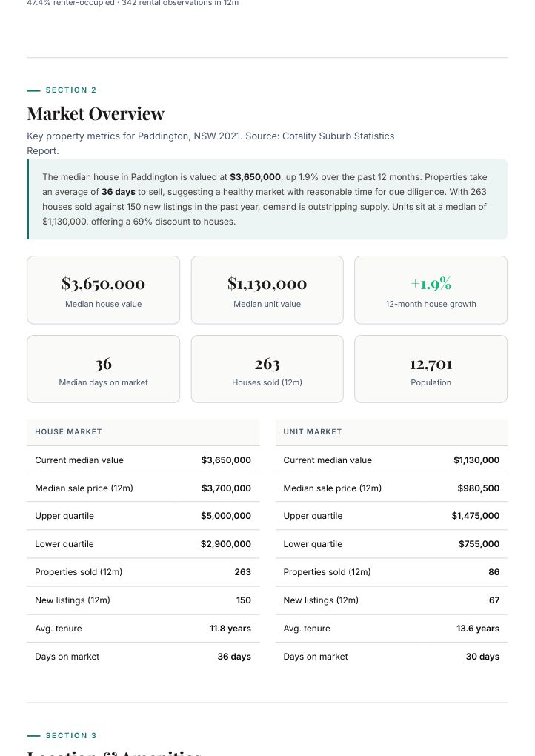Click unit Properties sold value 86

tap(494, 572)
